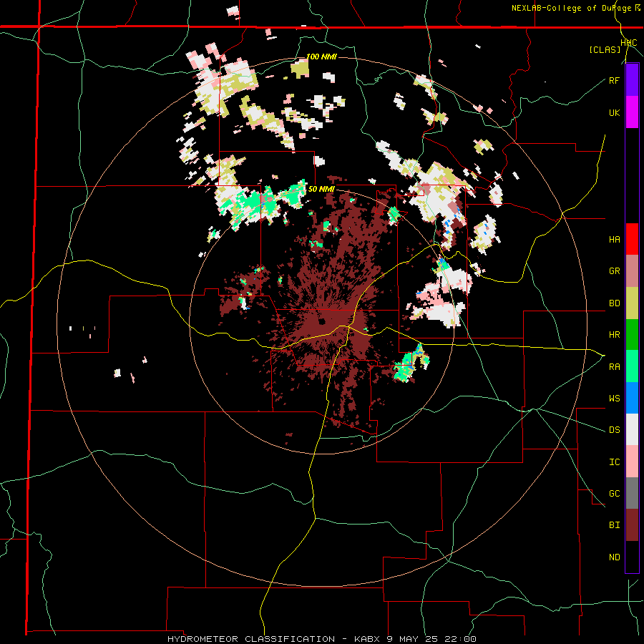The width and height of the screenshot is (644, 644).
Task: Select the GC gray legend swatch
Action: coord(632,493)
